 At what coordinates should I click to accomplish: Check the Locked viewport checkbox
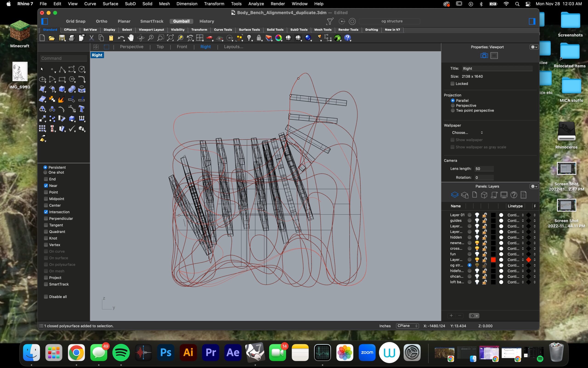pos(452,84)
